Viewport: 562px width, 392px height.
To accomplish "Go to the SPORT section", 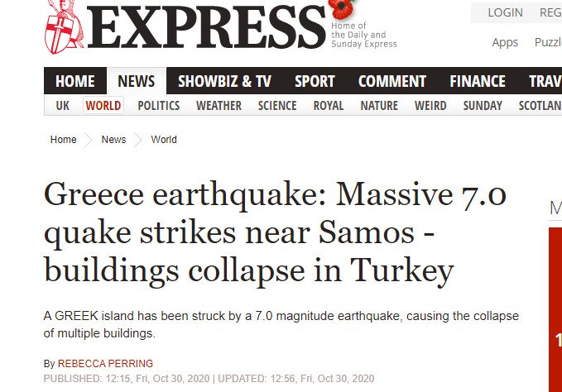I will click(x=315, y=81).
